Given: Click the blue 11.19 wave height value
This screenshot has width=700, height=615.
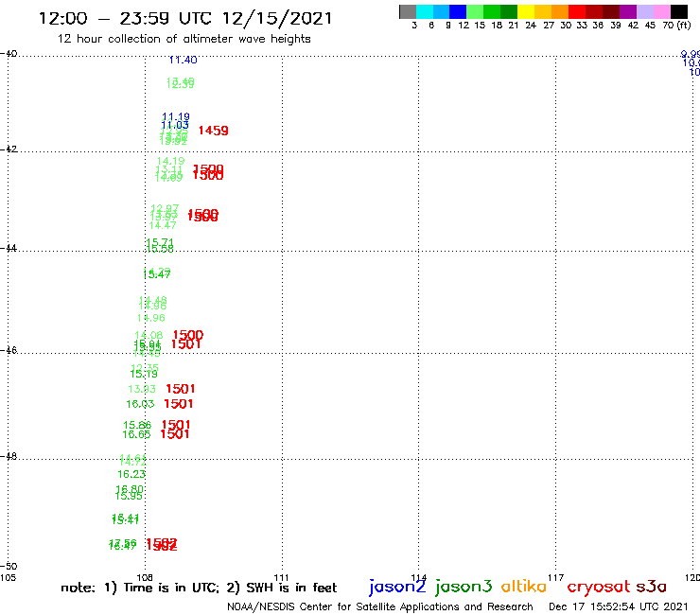Looking at the screenshot, I should pyautogui.click(x=176, y=116).
